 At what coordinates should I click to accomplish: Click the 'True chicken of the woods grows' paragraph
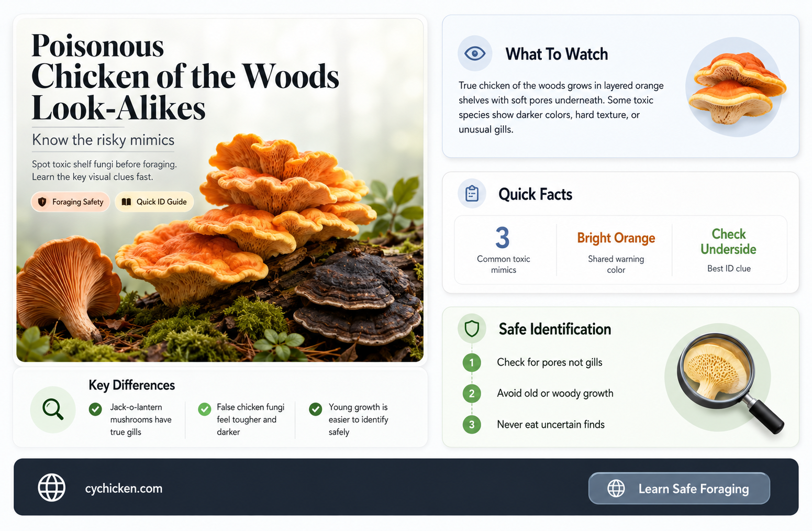pyautogui.click(x=561, y=107)
